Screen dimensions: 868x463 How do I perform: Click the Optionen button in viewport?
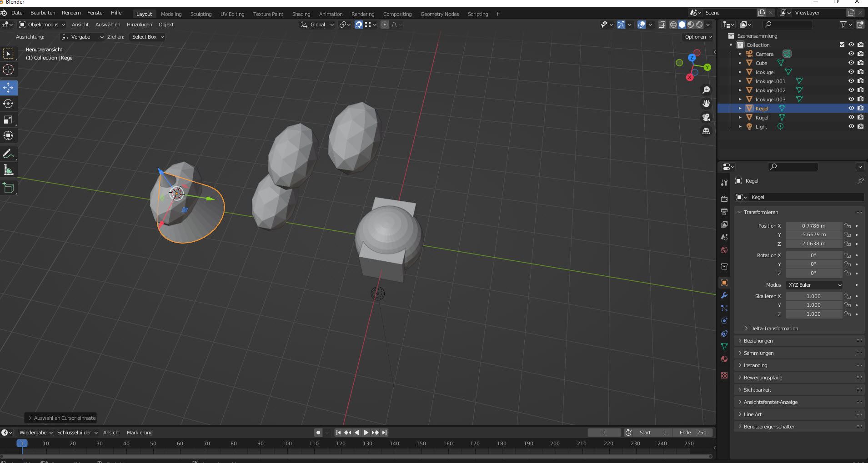(x=698, y=37)
